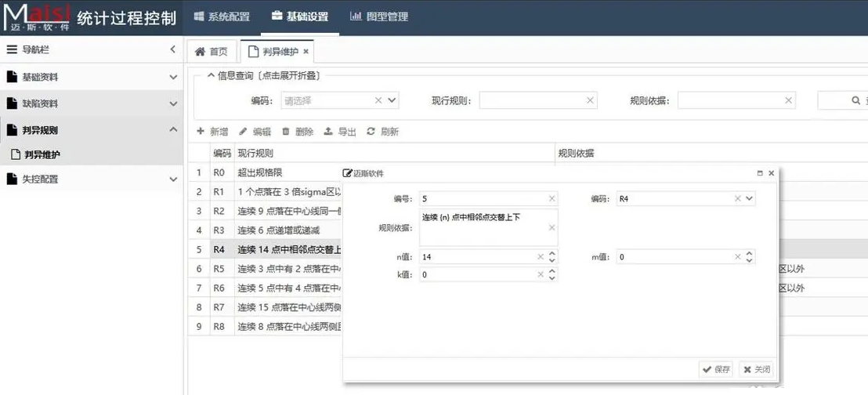Collapse the 信息查询 search panel

(263, 76)
